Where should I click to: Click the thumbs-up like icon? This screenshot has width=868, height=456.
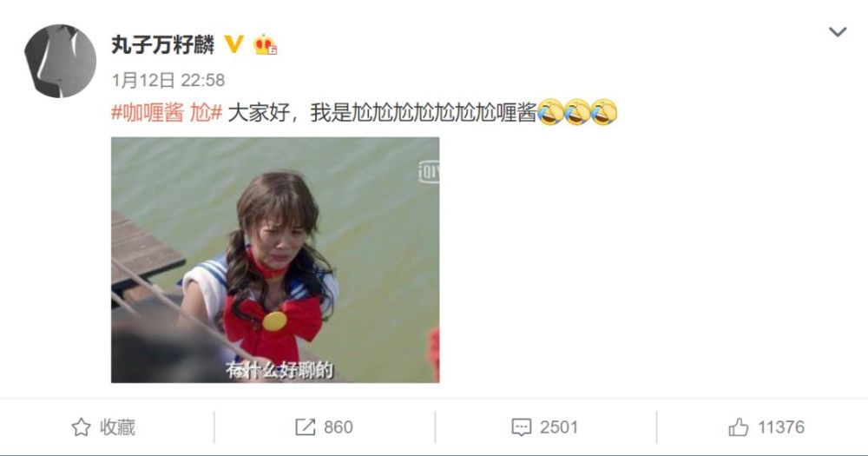tap(739, 427)
